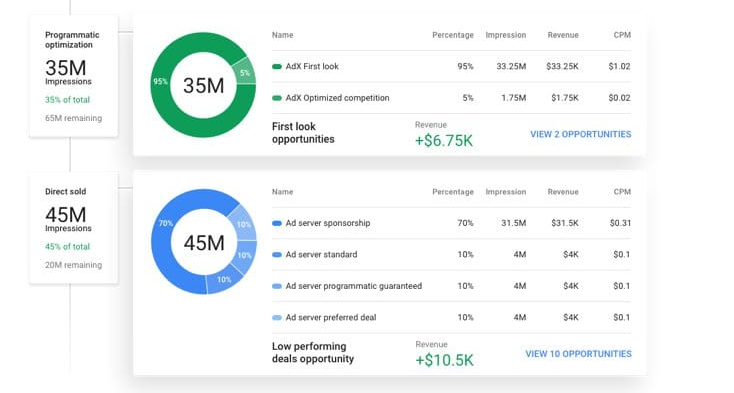
Task: Click the $33.25K revenue value
Action: (x=562, y=66)
